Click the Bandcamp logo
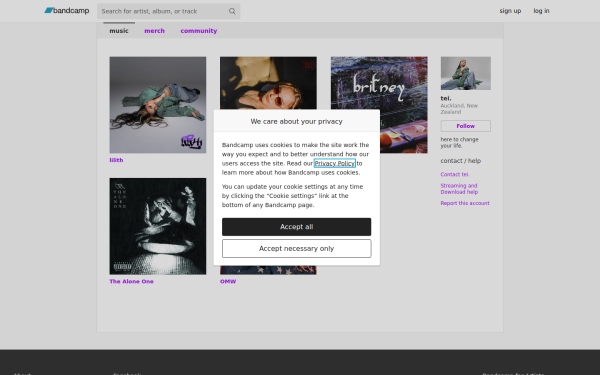The image size is (600, 375). pyautogui.click(x=67, y=11)
